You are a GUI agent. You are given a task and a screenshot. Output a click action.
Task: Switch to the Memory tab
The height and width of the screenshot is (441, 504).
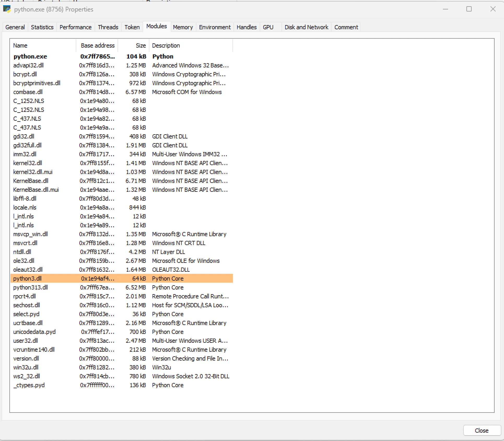[x=183, y=27]
